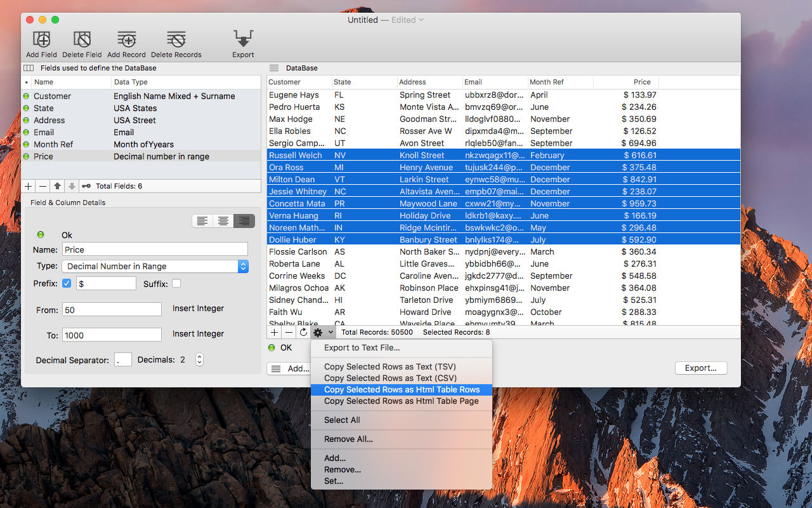Click the Add Field toolbar icon
This screenshot has height=508, width=812.
tap(42, 39)
